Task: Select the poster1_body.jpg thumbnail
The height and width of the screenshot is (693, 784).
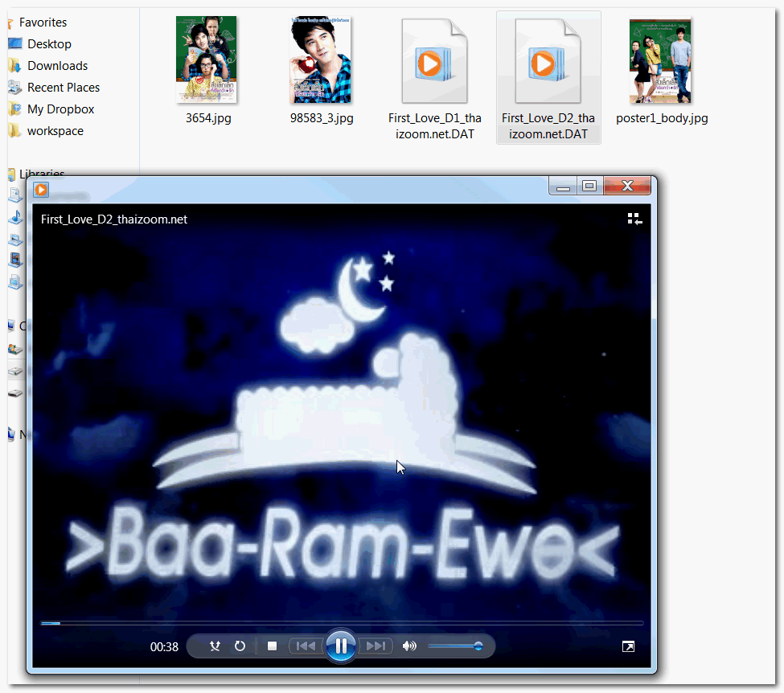Action: coord(660,60)
